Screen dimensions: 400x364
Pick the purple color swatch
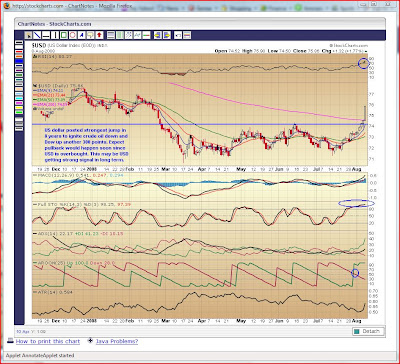[19, 70]
